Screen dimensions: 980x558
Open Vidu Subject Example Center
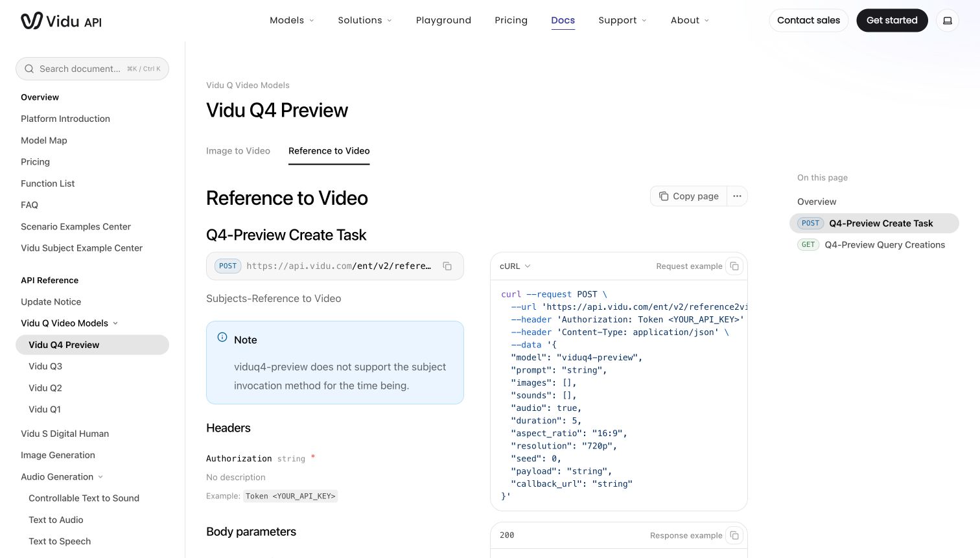(x=82, y=248)
